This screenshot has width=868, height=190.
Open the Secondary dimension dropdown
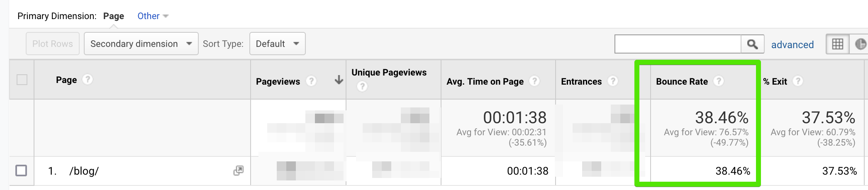[141, 44]
